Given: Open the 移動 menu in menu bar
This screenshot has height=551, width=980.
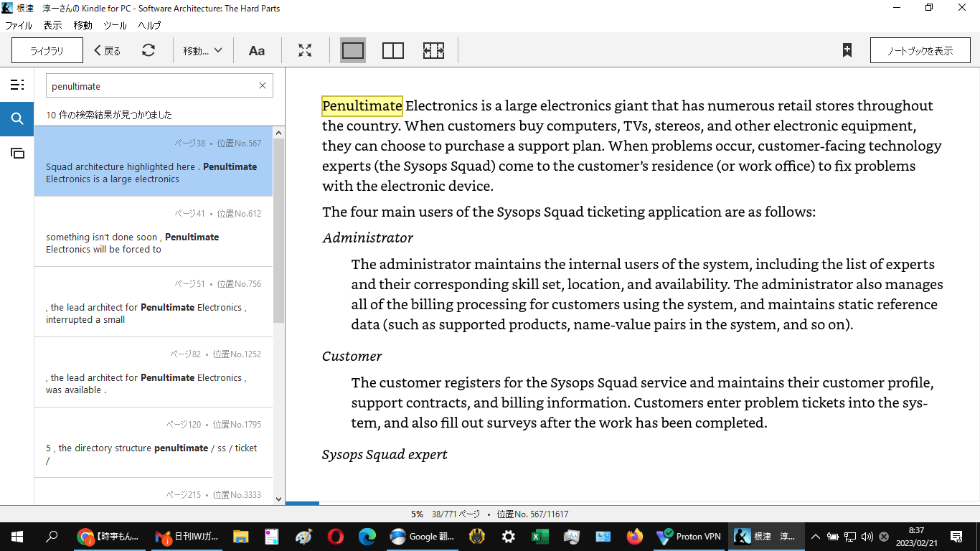Looking at the screenshot, I should (83, 25).
